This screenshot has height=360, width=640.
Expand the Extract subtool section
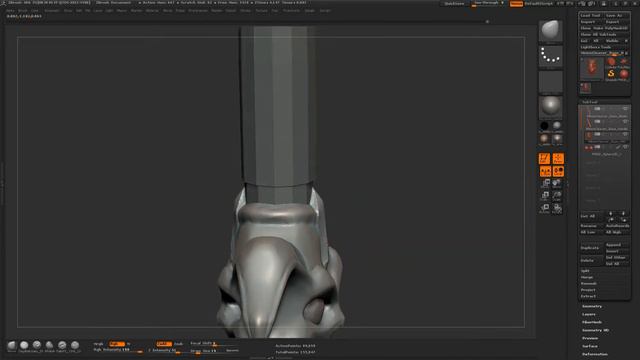[x=588, y=296]
